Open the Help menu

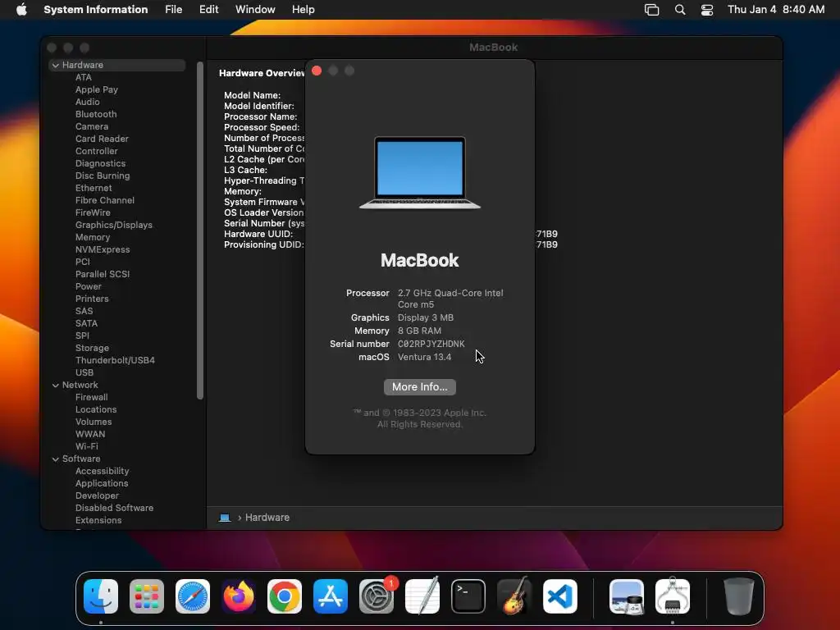coord(304,9)
